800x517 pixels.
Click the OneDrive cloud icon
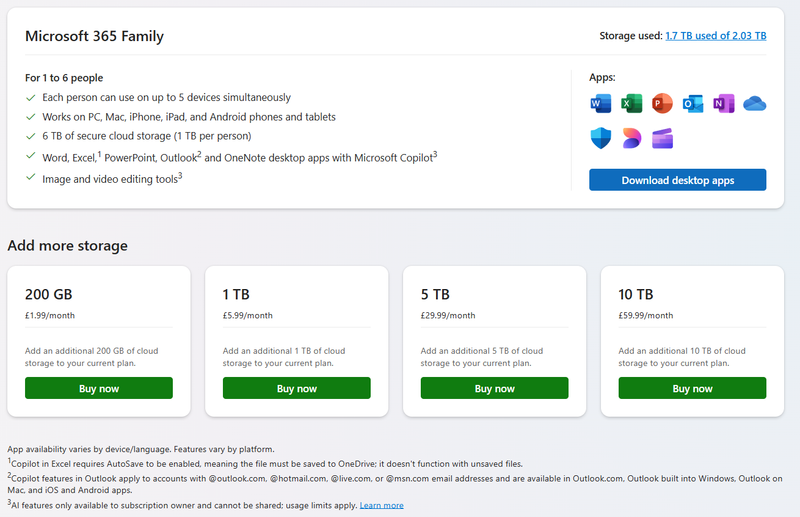tap(755, 103)
